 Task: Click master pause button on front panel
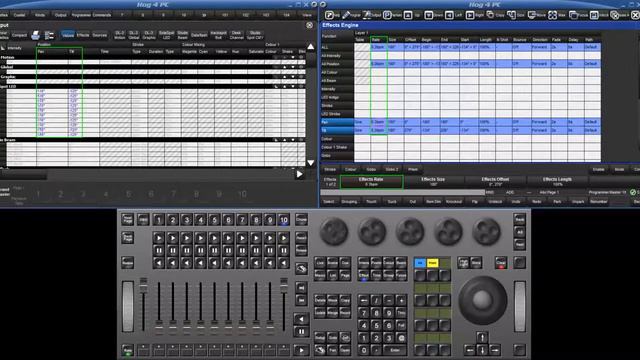point(302,331)
